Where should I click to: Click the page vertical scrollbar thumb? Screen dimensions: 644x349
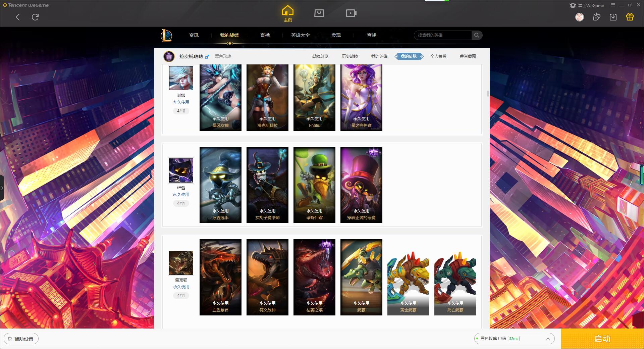coord(488,94)
